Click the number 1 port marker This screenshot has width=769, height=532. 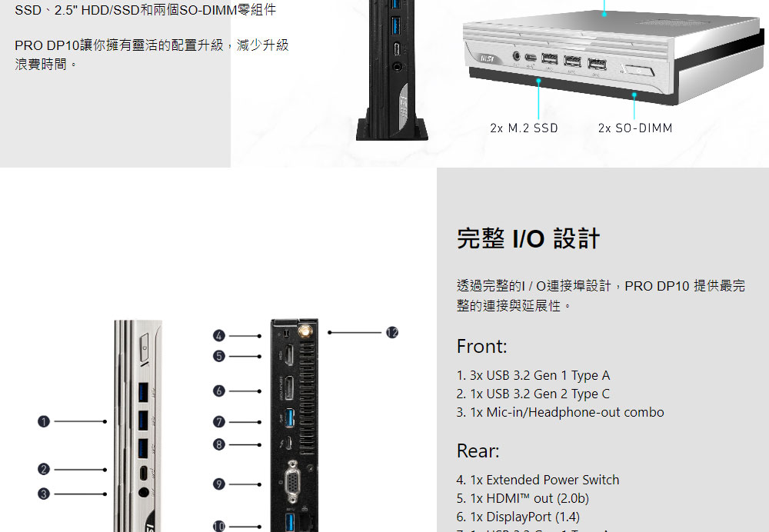(x=44, y=421)
